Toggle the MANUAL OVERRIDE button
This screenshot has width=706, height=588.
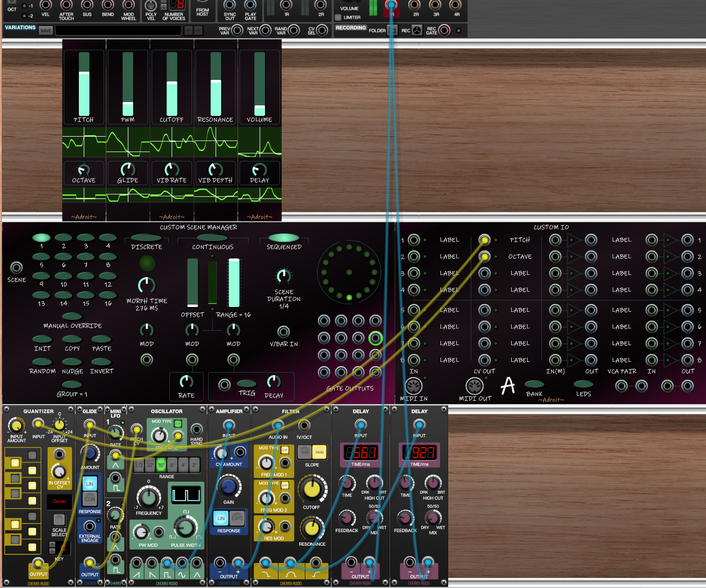click(72, 316)
